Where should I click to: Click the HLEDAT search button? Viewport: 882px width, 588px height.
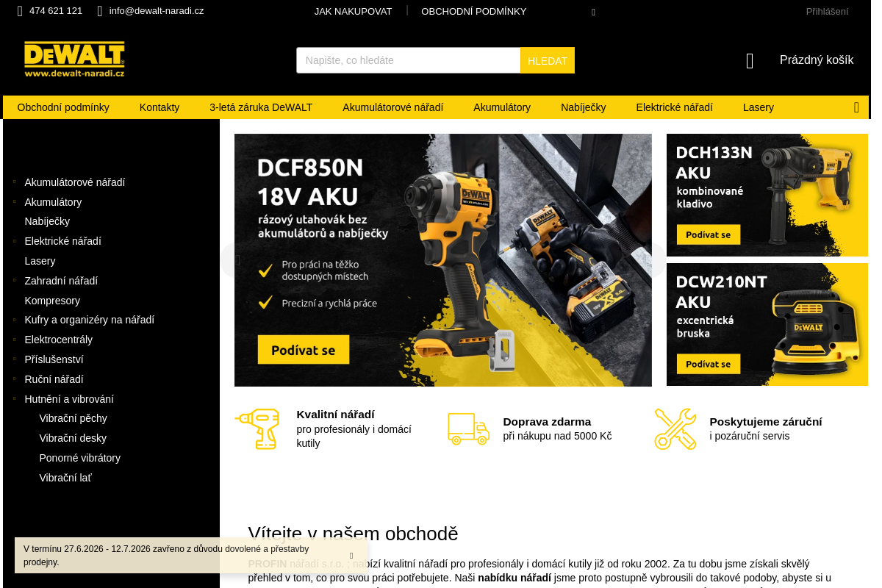(548, 60)
